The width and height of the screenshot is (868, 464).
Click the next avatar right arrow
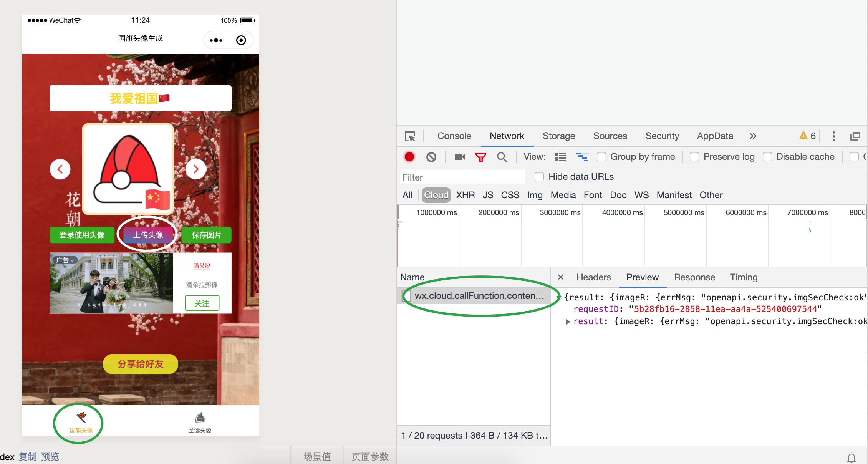pyautogui.click(x=196, y=169)
